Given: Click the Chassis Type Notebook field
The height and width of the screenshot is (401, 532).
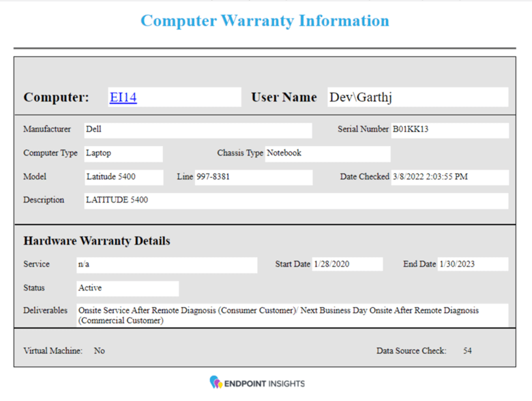Looking at the screenshot, I should click(x=327, y=153).
